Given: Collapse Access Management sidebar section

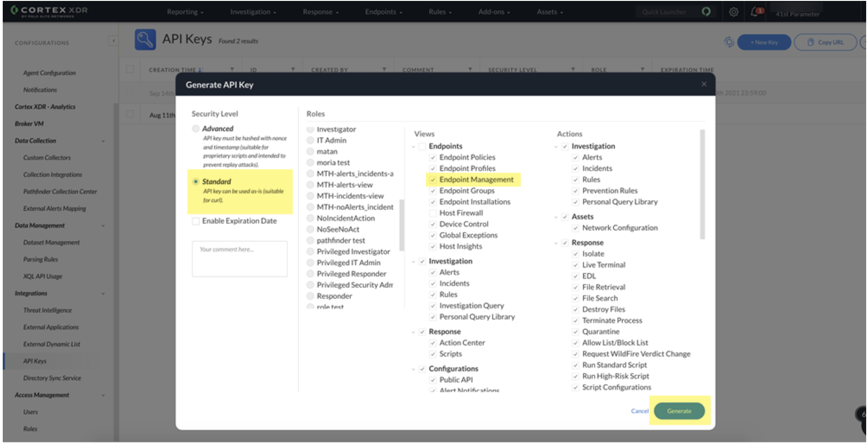Looking at the screenshot, I should coord(103,395).
